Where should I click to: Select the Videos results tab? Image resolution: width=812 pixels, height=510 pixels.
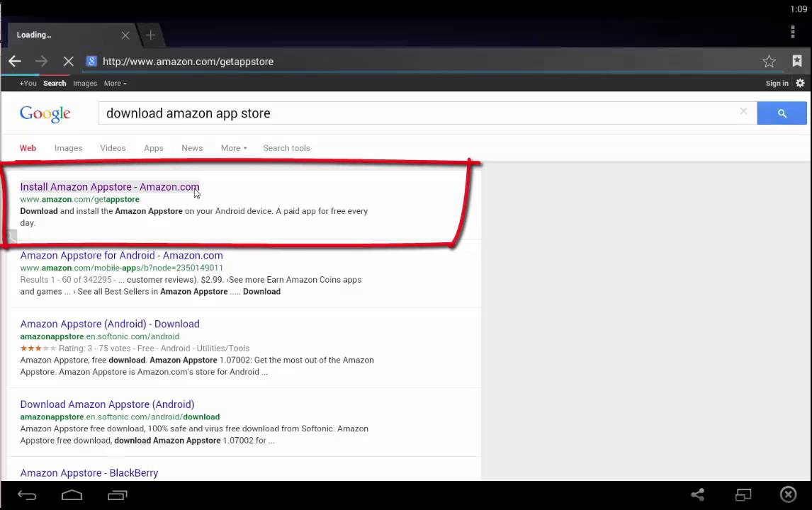pyautogui.click(x=113, y=148)
